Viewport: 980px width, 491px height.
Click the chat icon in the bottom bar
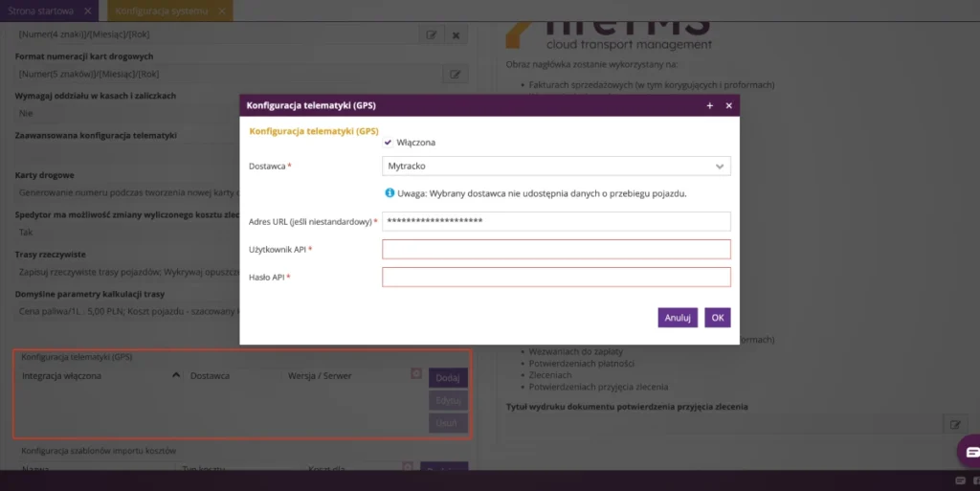click(x=960, y=480)
